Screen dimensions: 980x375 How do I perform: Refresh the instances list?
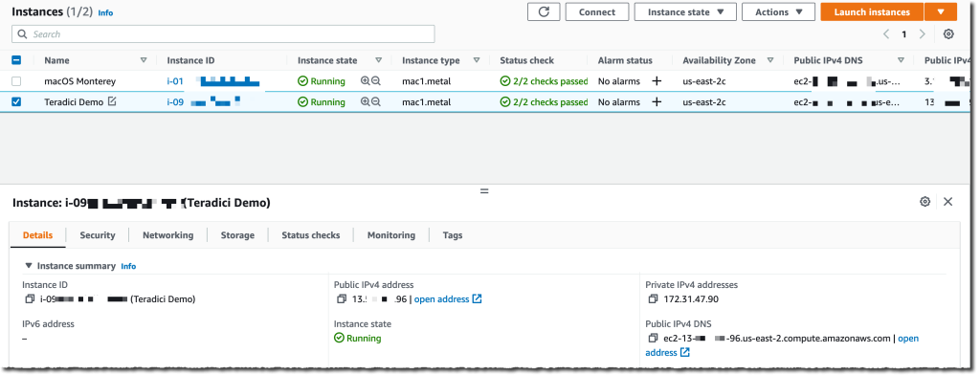[x=544, y=11]
